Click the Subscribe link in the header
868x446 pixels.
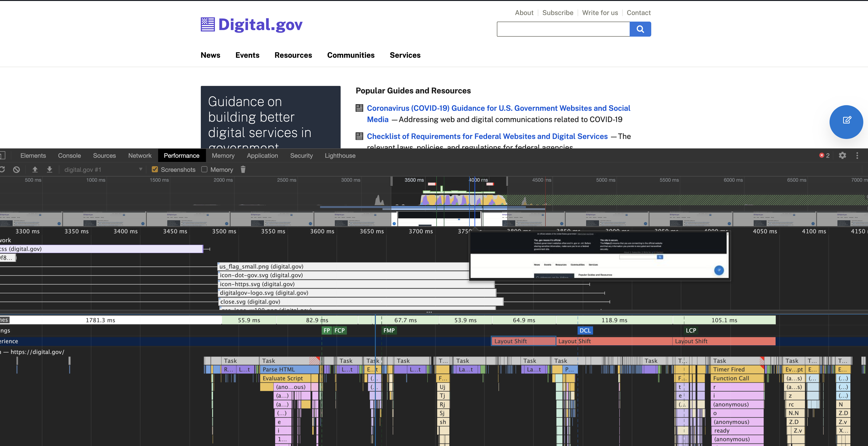[x=558, y=12]
